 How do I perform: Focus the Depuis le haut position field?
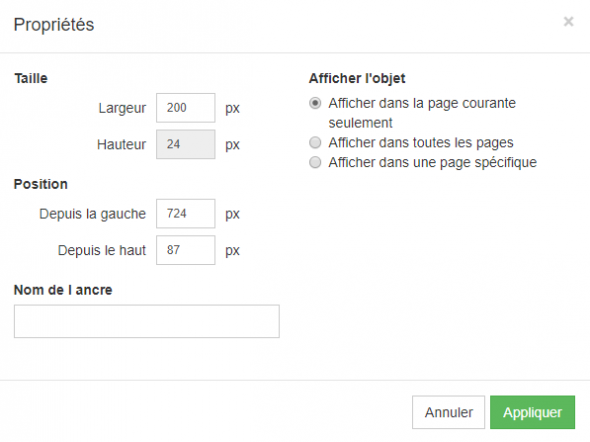coord(186,250)
